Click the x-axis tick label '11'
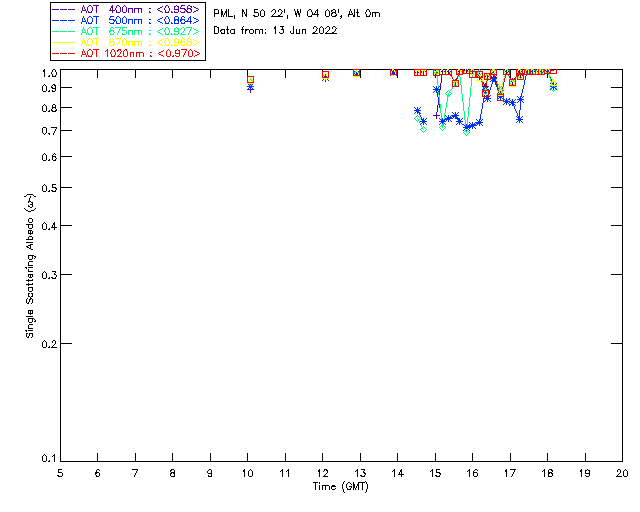The height and width of the screenshot is (512, 640). click(285, 473)
